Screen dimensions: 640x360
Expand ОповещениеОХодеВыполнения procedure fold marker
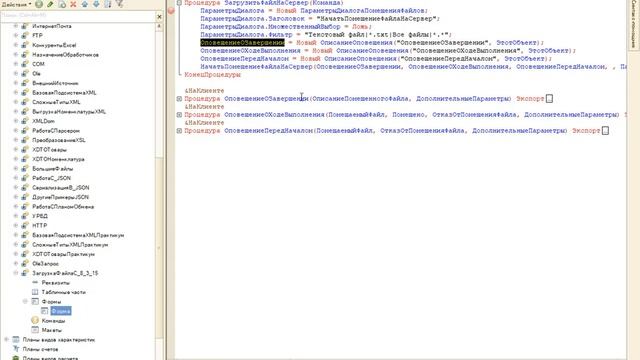(179, 115)
